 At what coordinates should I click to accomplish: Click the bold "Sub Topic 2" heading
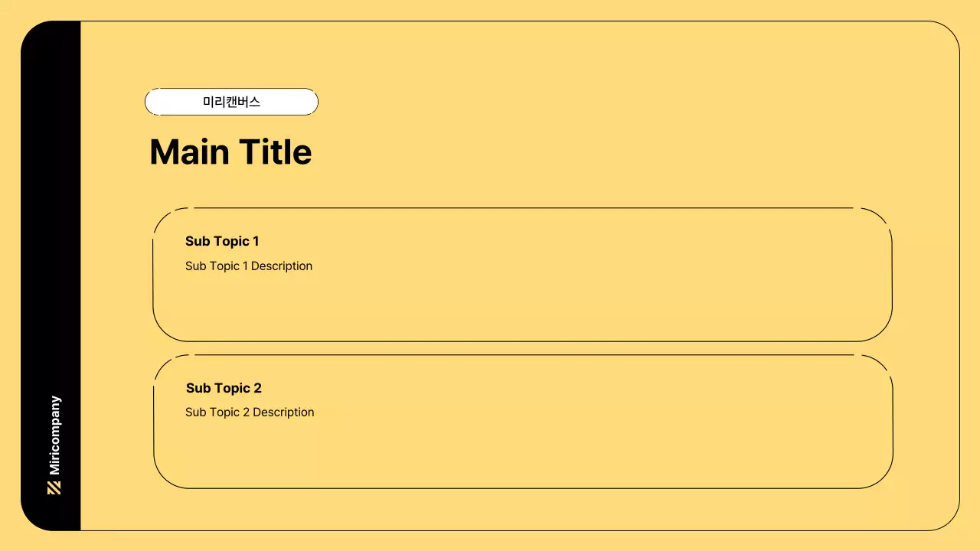point(224,388)
